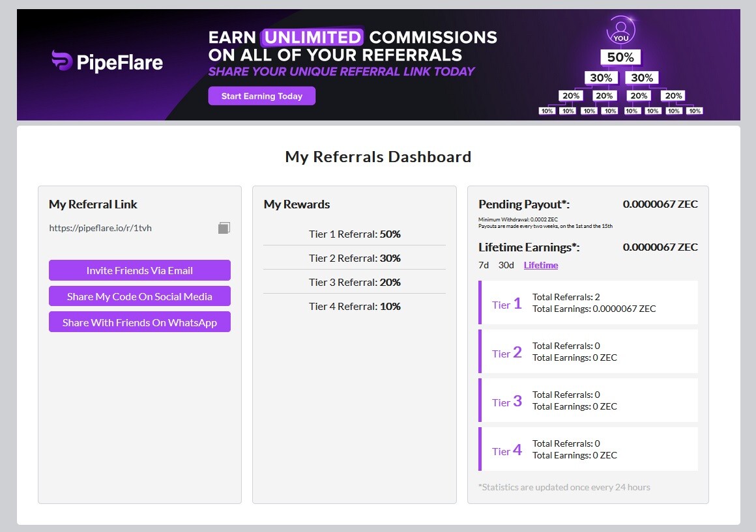
Task: Click the Start Earning Today button
Action: (x=262, y=96)
